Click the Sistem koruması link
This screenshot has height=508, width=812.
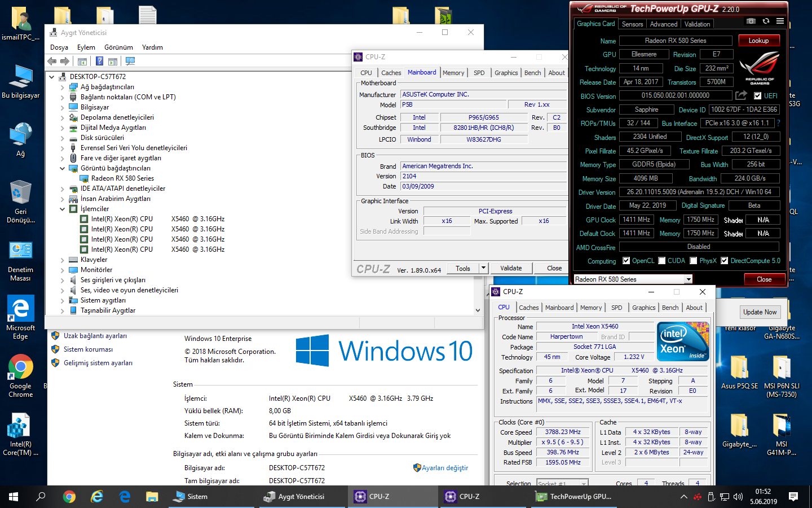(x=88, y=349)
